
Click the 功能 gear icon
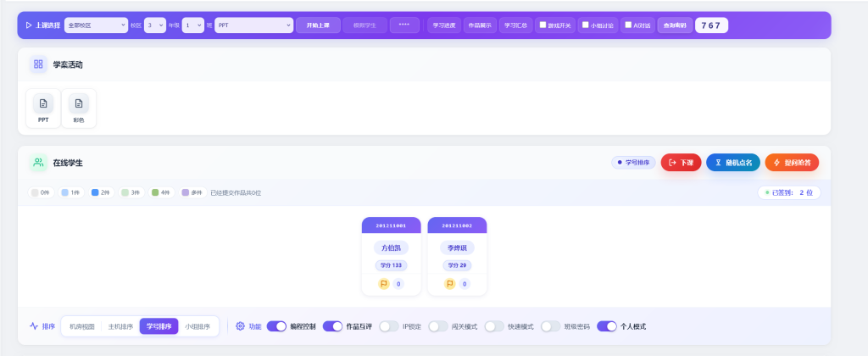[x=240, y=326]
